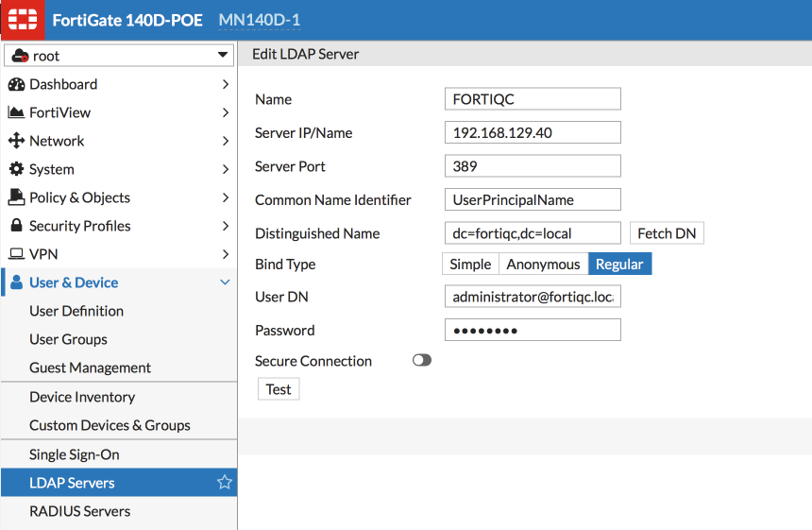
Task: Click the Security Profiles label
Action: 79,226
